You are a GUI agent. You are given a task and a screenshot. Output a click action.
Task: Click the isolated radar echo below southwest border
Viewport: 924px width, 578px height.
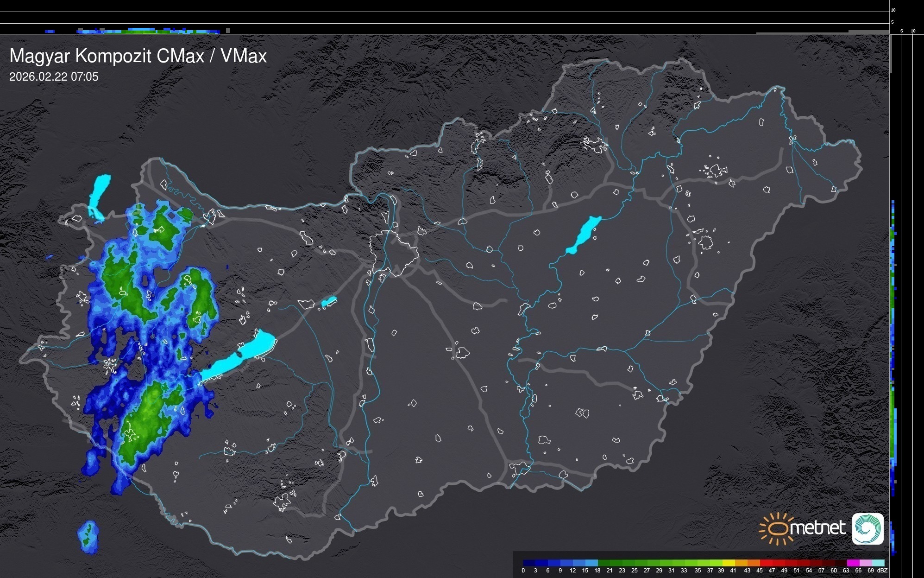click(x=88, y=537)
